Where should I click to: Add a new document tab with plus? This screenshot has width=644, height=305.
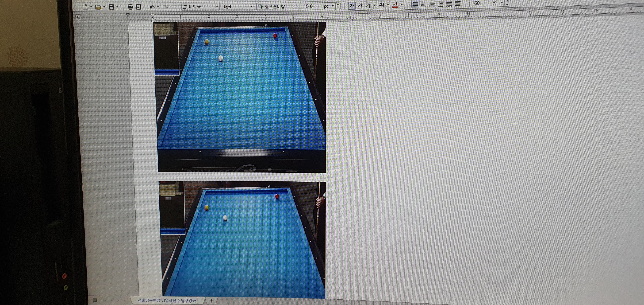tap(211, 301)
